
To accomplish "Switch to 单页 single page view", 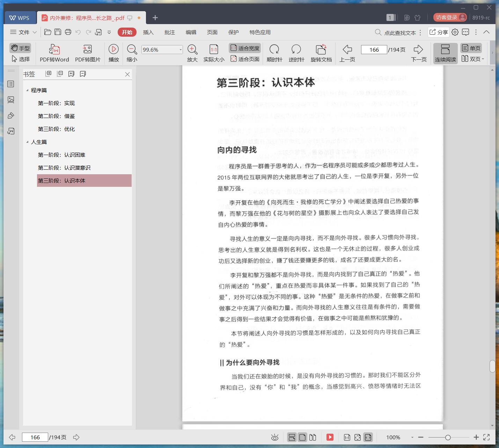I will coord(471,48).
